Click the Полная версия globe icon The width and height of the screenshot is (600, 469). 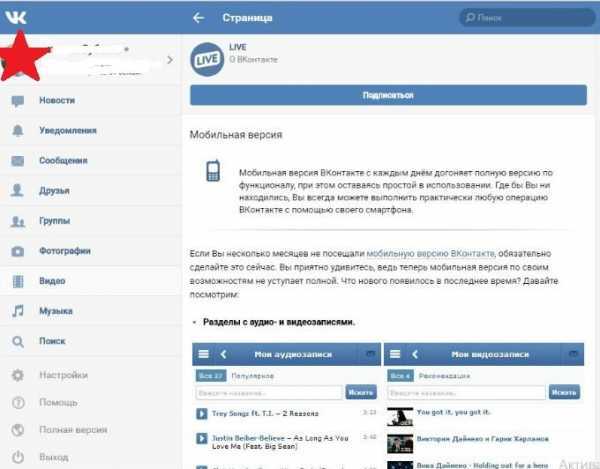tap(18, 430)
